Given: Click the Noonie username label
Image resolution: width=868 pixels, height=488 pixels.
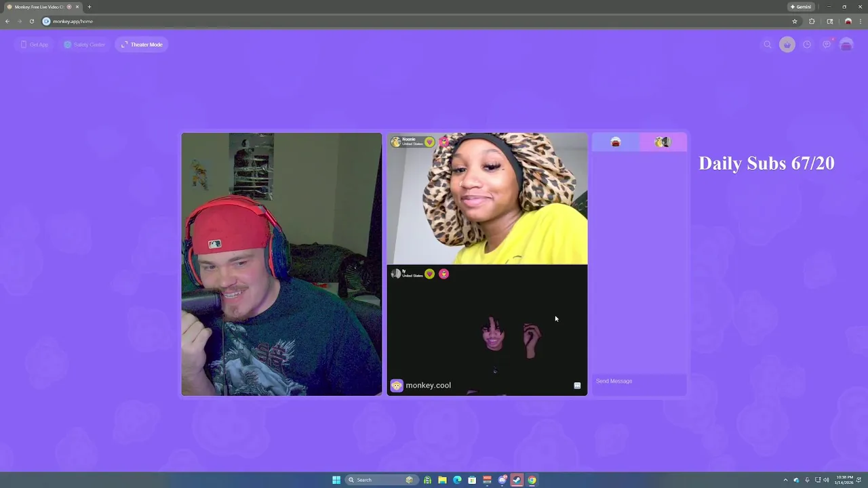Looking at the screenshot, I should click(409, 140).
